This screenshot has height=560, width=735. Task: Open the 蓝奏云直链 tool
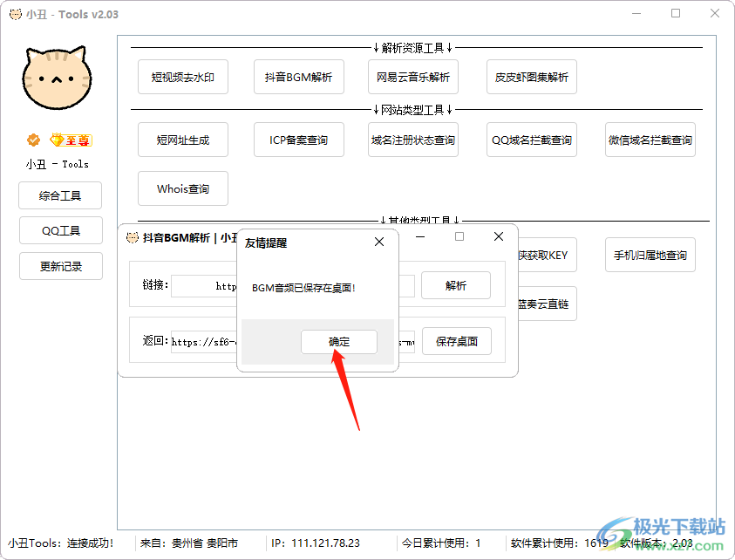point(547,304)
